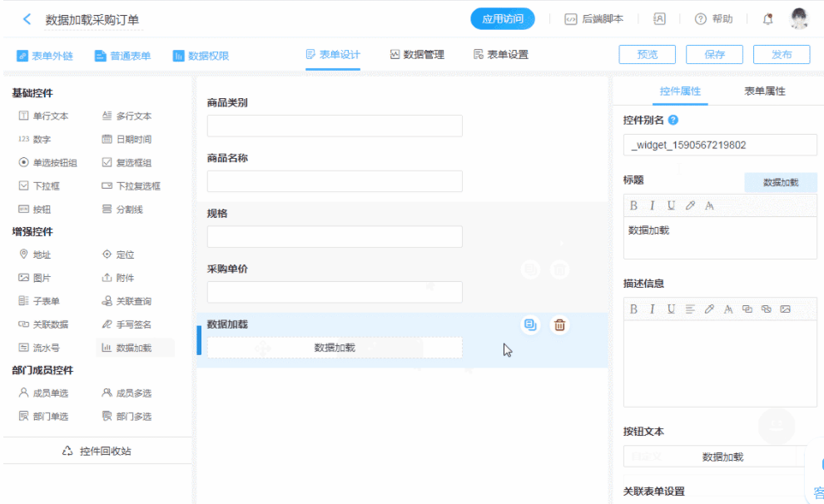Click the 发布 button
Screen dimensions: 824x504
click(781, 55)
